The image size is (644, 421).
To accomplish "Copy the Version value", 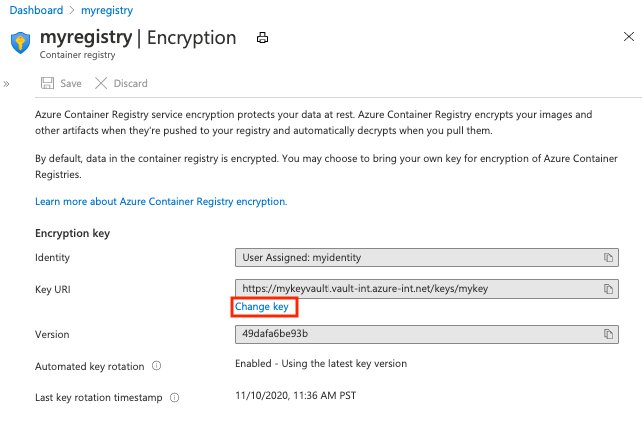I will click(607, 334).
